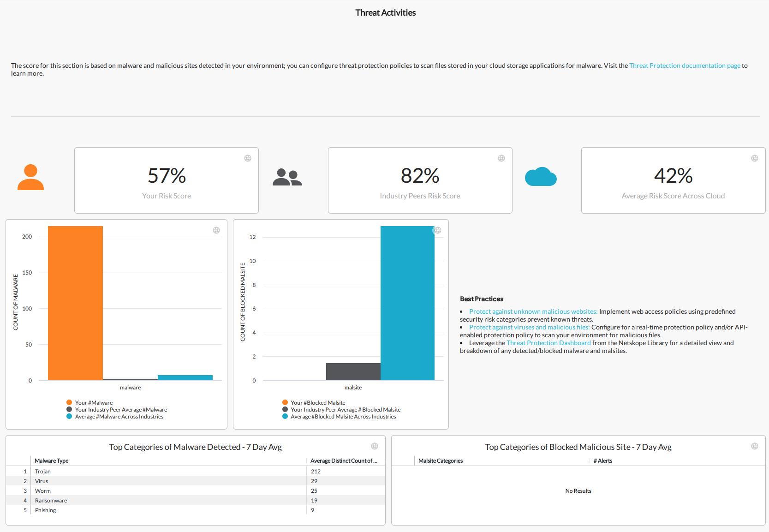Click the 19 count value
769x532 pixels.
[x=314, y=500]
